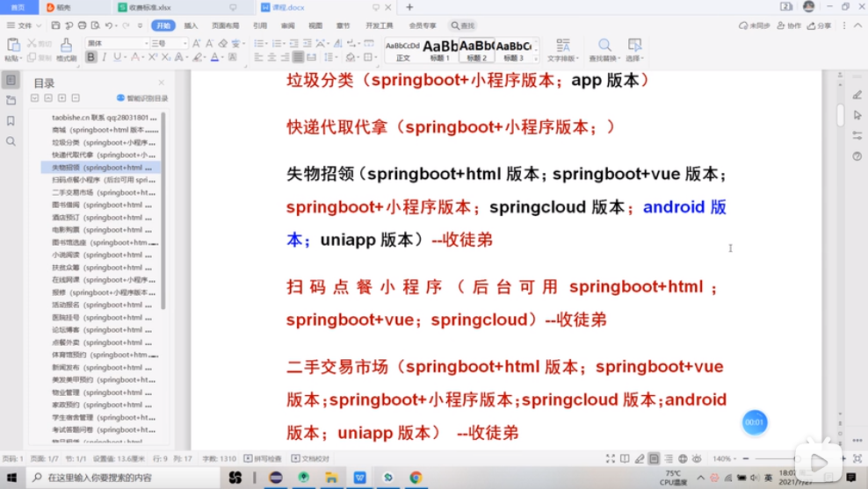
Task: Click the Increase indent icon
Action: (307, 43)
